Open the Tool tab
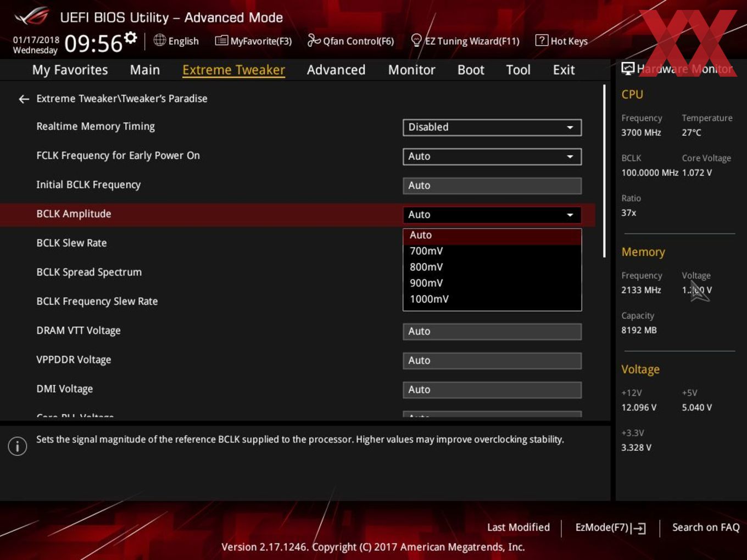747x560 pixels. pos(518,70)
